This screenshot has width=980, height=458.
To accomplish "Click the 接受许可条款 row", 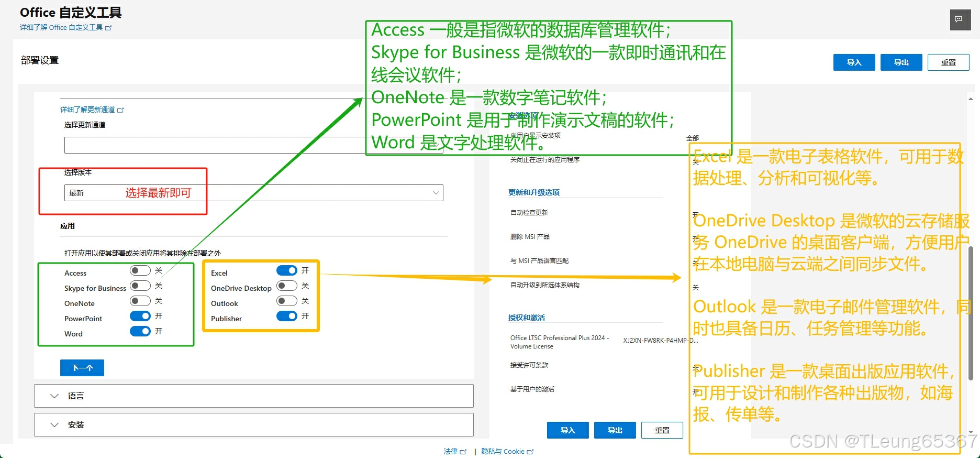I will pyautogui.click(x=529, y=365).
